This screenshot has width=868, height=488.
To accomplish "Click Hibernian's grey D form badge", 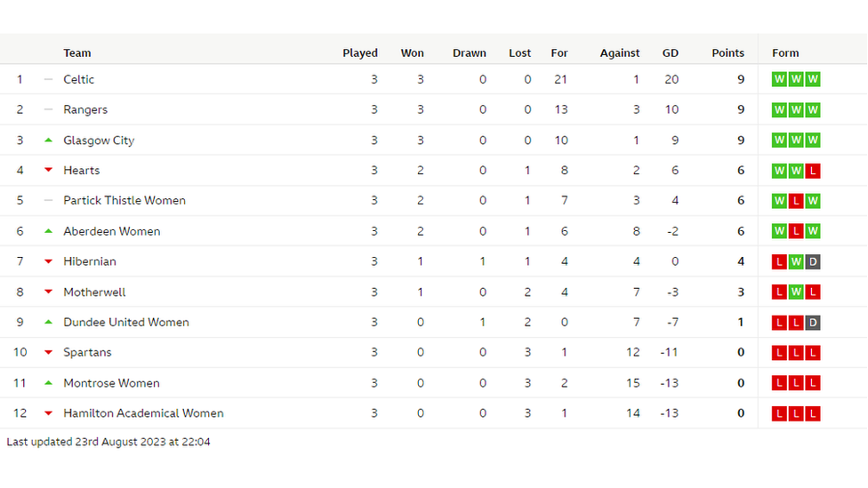I will (813, 261).
